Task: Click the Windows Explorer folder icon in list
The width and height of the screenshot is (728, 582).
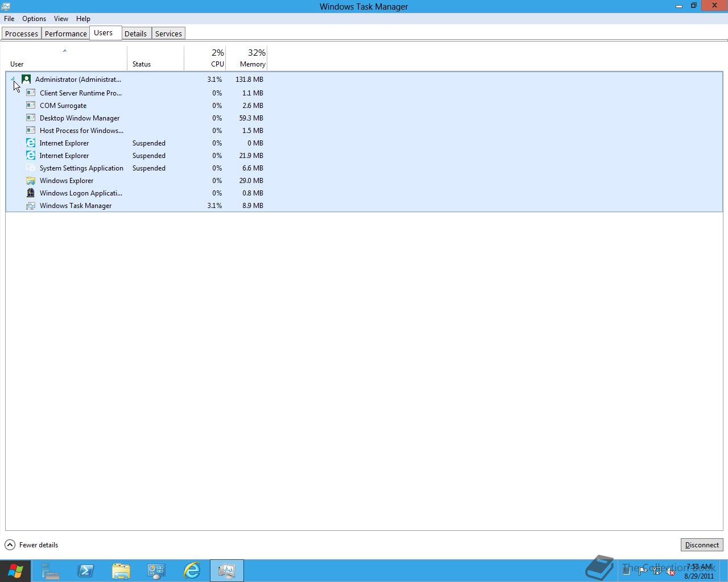Action: coord(31,180)
